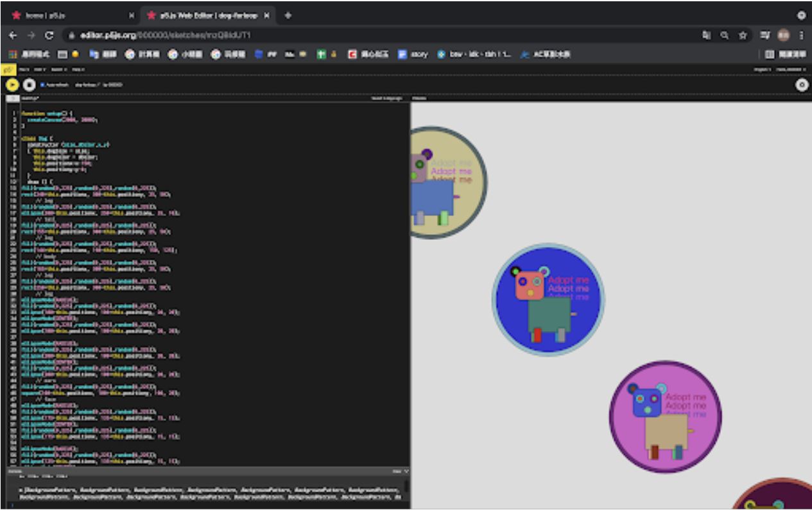The width and height of the screenshot is (812, 510).
Task: Open editor settings gear icon
Action: (802, 85)
